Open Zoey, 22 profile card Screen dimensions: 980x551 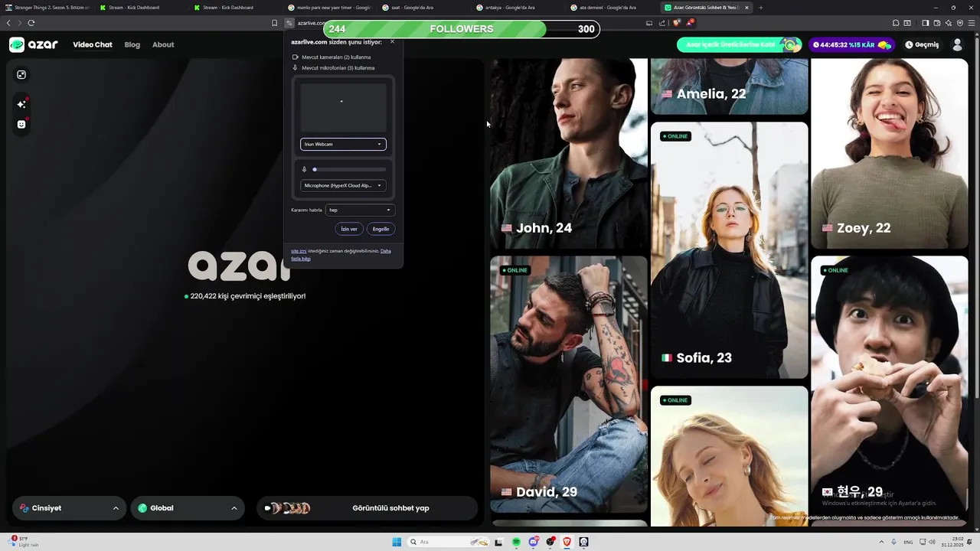pyautogui.click(x=890, y=154)
